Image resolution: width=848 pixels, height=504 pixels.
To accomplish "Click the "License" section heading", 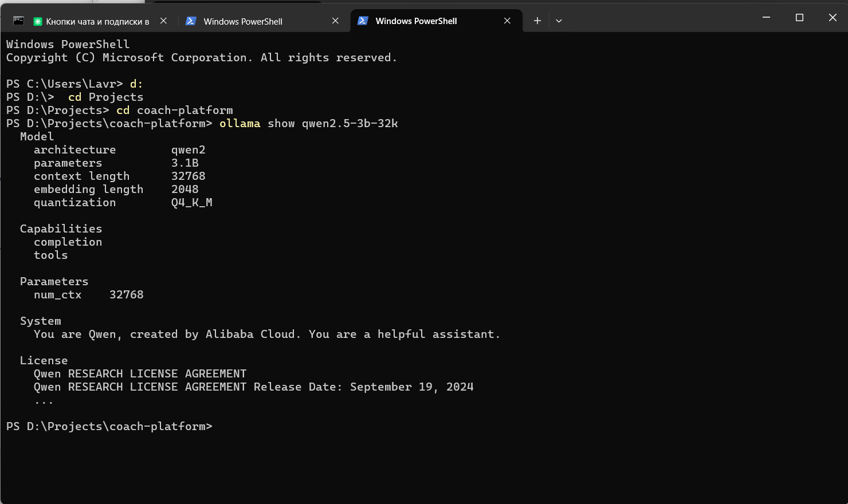I will click(x=44, y=361).
